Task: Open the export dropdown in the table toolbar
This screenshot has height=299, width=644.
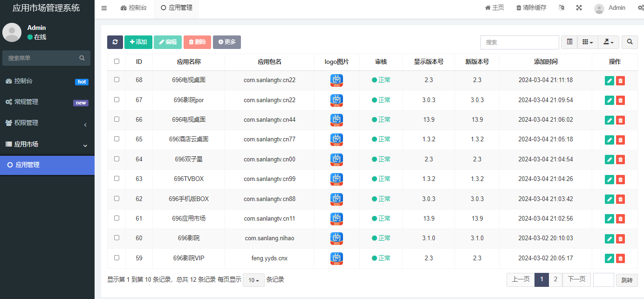Action: point(608,42)
